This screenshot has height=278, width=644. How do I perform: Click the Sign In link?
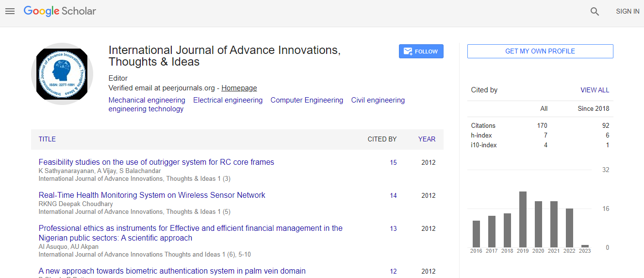627,11
